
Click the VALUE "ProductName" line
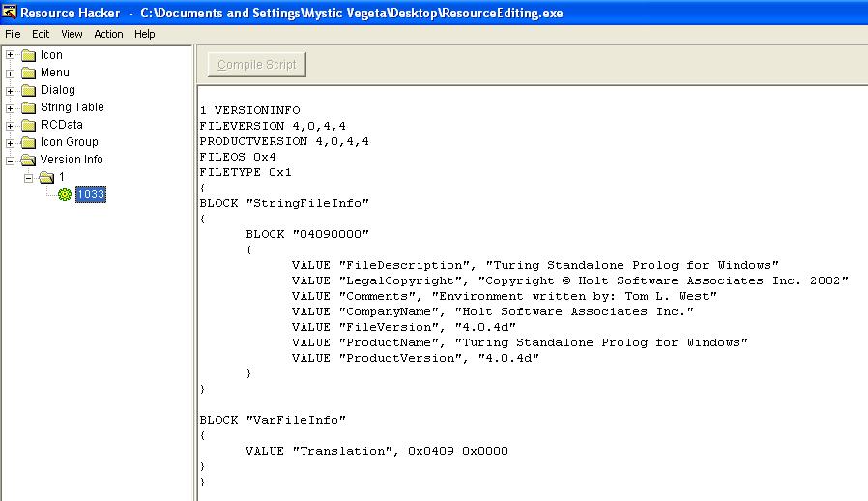[520, 343]
